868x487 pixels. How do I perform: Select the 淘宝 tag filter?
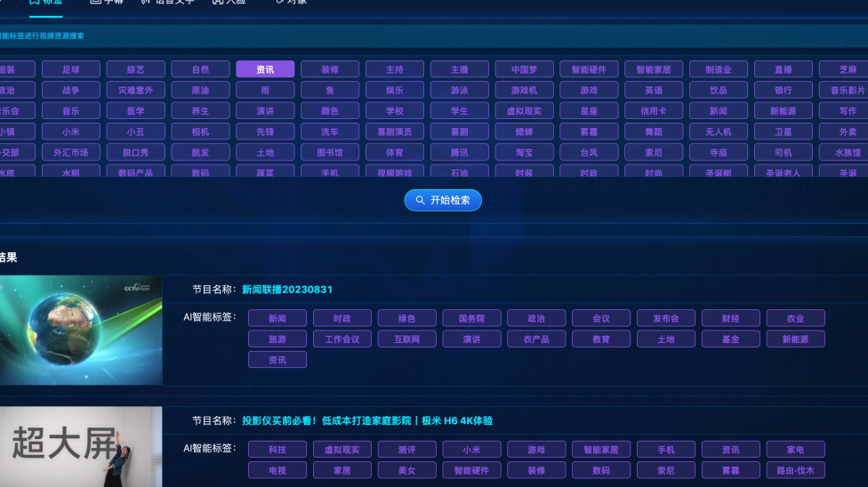(x=524, y=152)
